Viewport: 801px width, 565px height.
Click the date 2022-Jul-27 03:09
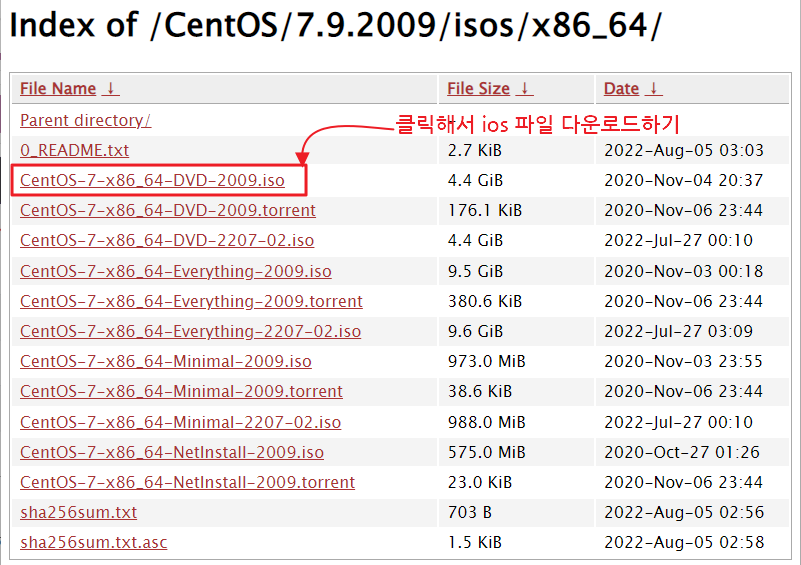click(x=678, y=331)
